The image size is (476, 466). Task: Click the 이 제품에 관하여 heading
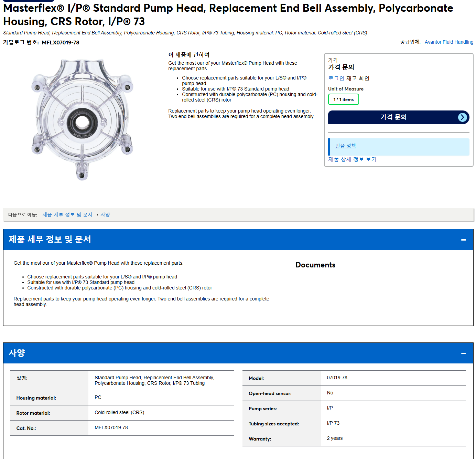point(189,55)
